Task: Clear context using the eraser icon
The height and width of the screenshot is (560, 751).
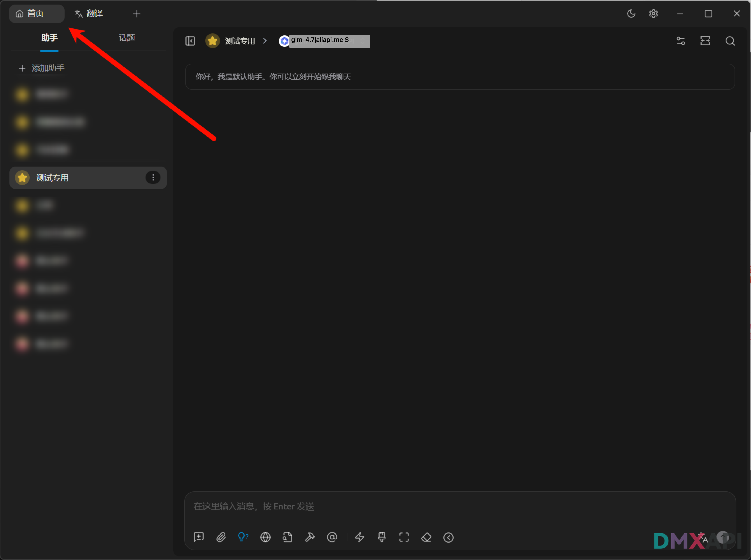Action: point(426,537)
